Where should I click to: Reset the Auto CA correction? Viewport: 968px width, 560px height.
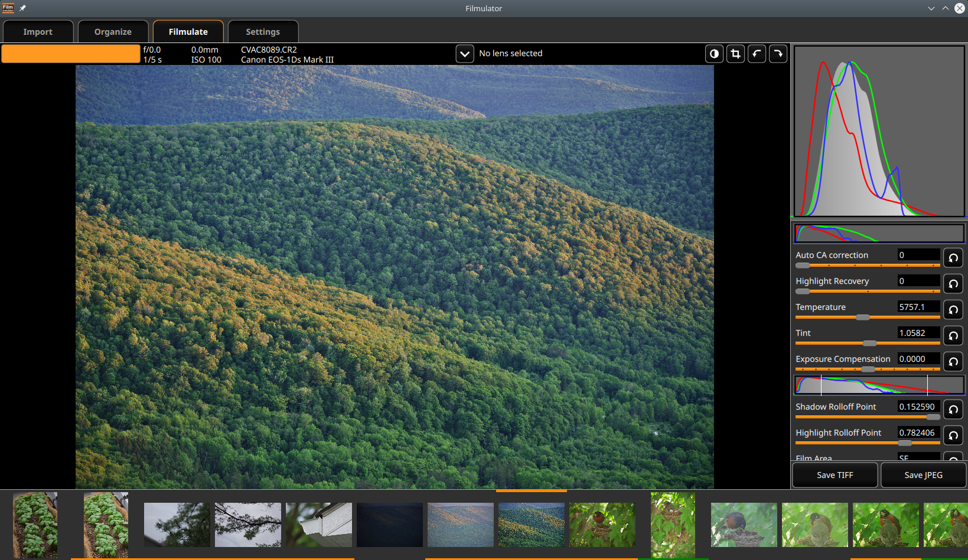[953, 257]
